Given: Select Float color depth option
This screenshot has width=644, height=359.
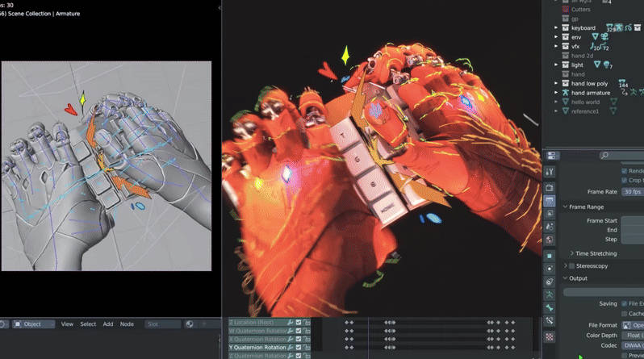Looking at the screenshot, I should click(633, 336).
